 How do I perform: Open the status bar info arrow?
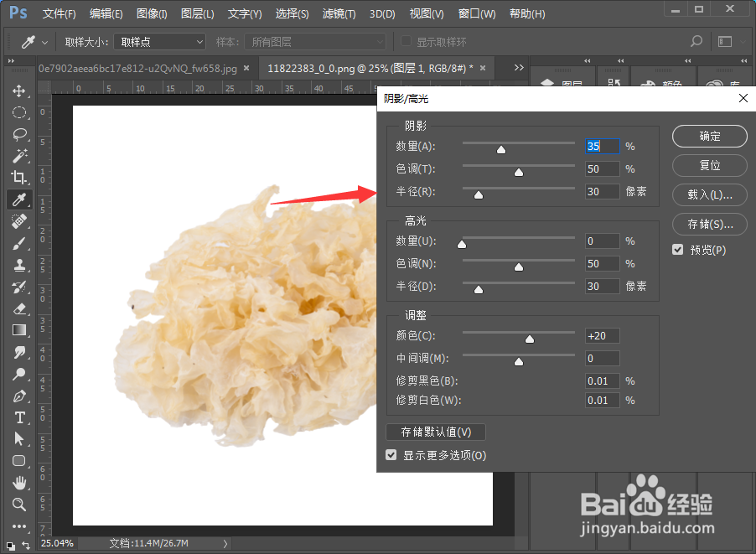(225, 543)
